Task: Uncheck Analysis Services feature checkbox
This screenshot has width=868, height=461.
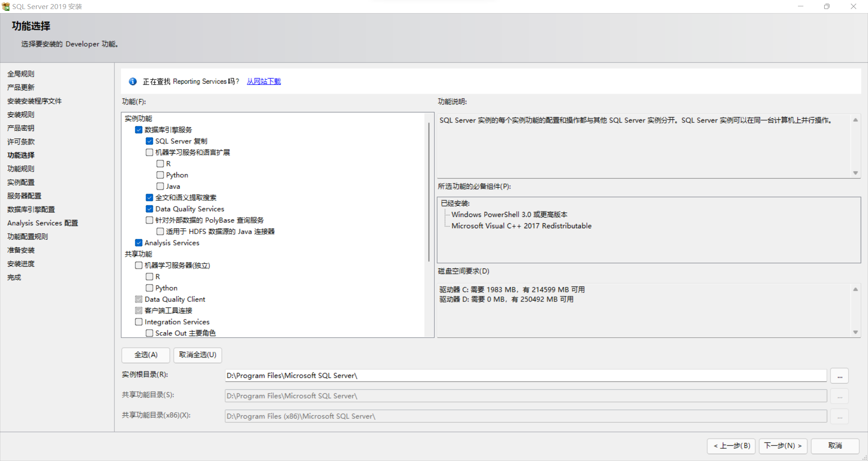Action: (139, 243)
